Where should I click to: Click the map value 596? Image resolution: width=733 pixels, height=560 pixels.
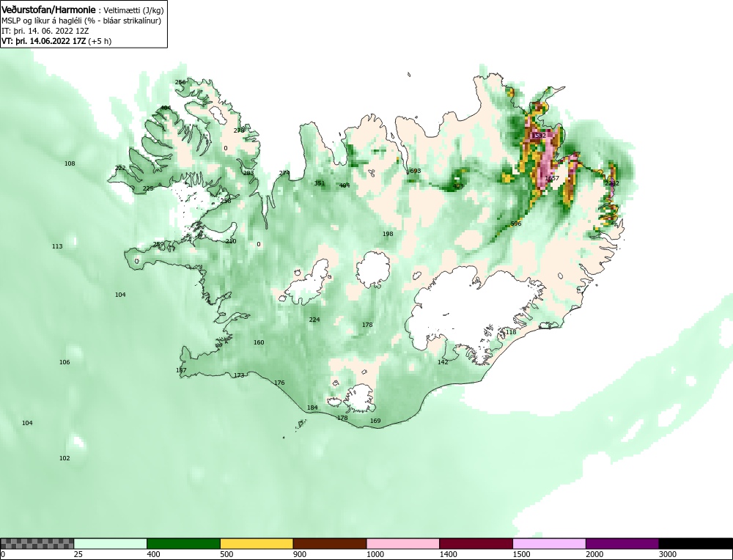click(515, 224)
